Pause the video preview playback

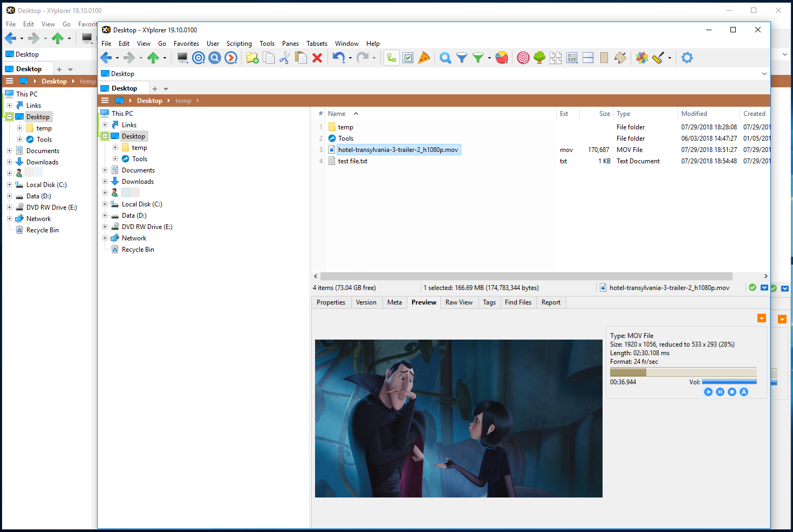point(720,392)
